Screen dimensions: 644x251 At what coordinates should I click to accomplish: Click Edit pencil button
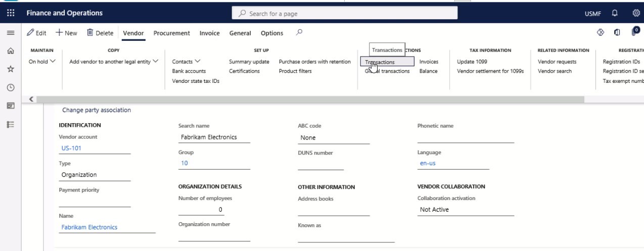coord(36,33)
